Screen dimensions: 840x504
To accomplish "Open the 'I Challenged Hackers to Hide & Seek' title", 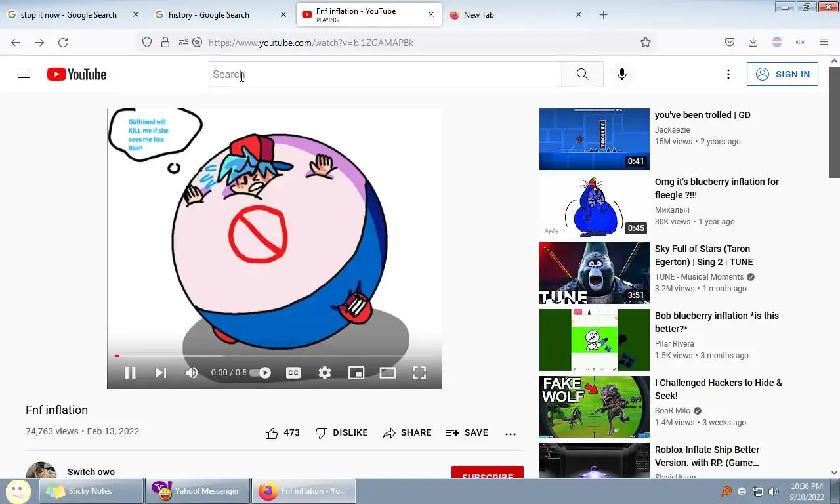I will pos(719,389).
